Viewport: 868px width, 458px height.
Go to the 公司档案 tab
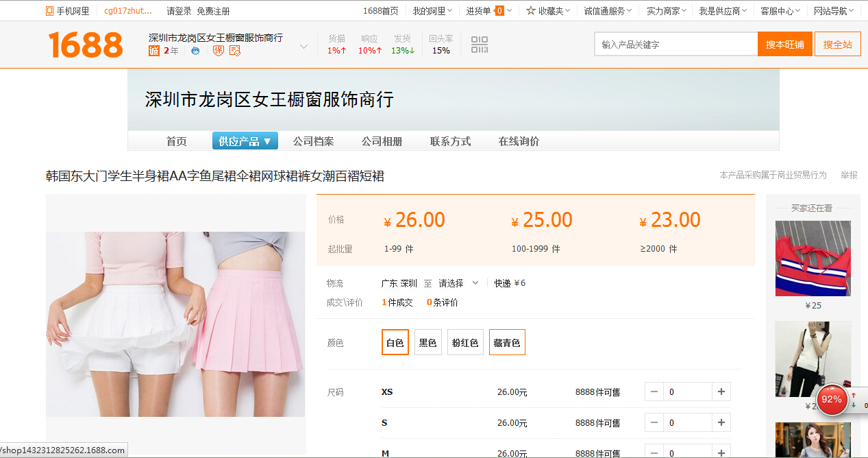pos(313,141)
